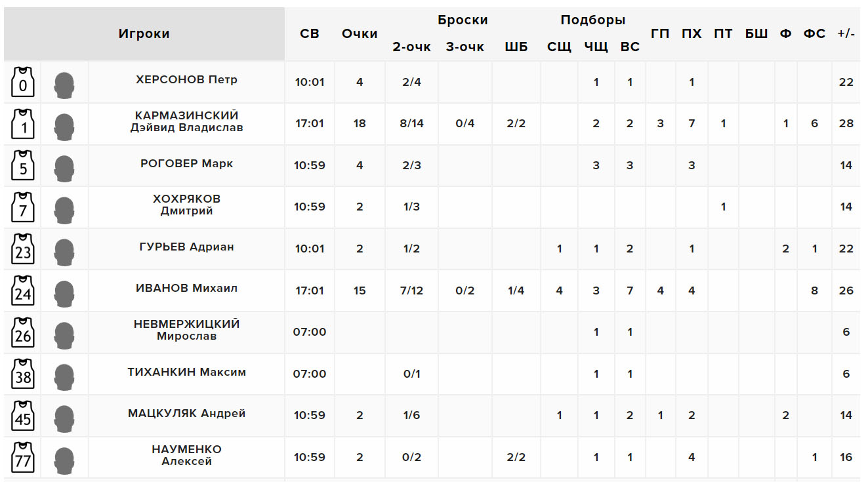Viewport: 868px width, 482px height.
Task: Click the number 38 jersey icon
Action: click(23, 374)
